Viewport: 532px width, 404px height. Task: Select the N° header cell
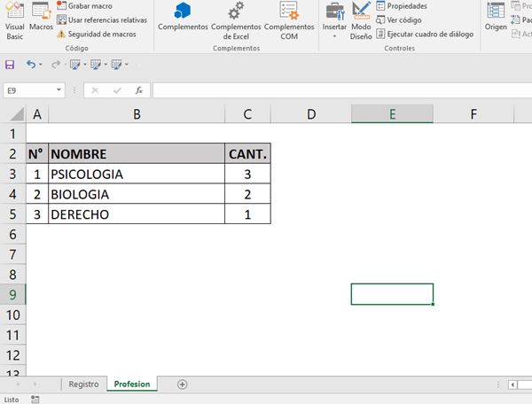click(x=37, y=154)
